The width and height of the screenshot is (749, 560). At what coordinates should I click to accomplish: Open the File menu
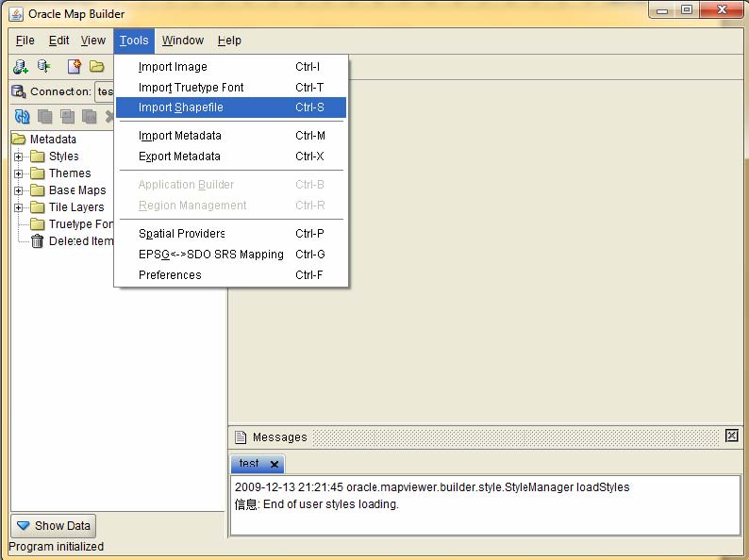[25, 41]
